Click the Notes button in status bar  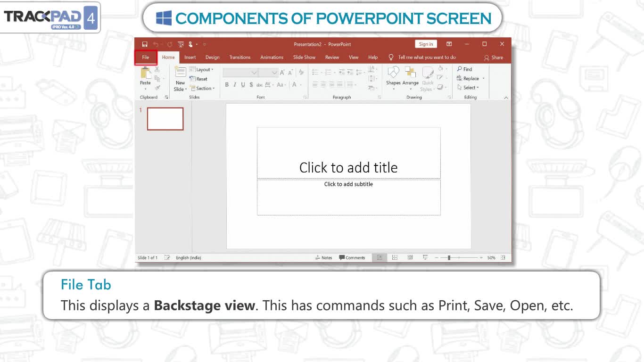[324, 258]
